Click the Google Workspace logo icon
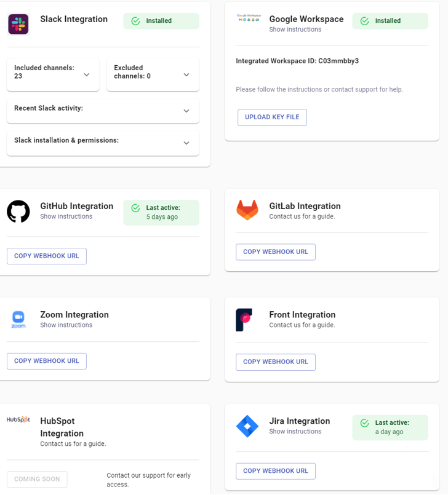The image size is (448, 495). [249, 19]
